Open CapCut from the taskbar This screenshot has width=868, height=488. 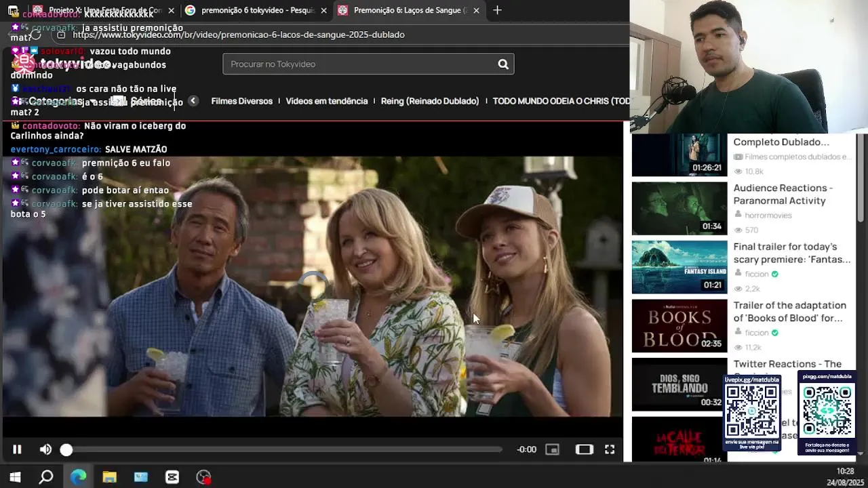pos(172,477)
